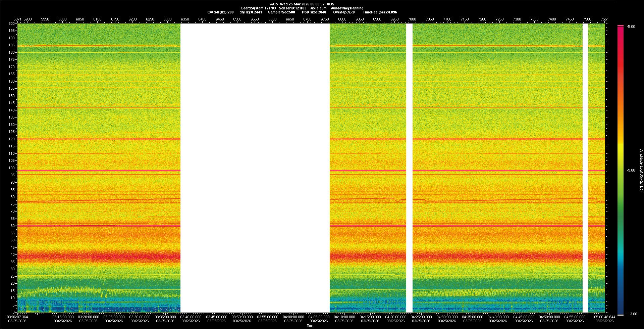This screenshot has height=329, width=644.
Task: Click the Sample/Sec:500 header value
Action: pos(281,12)
